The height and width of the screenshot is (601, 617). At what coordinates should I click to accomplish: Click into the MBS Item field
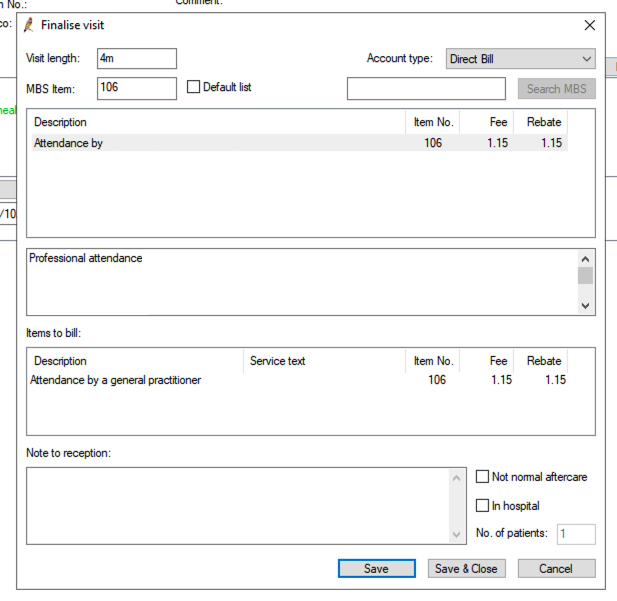[x=137, y=88]
